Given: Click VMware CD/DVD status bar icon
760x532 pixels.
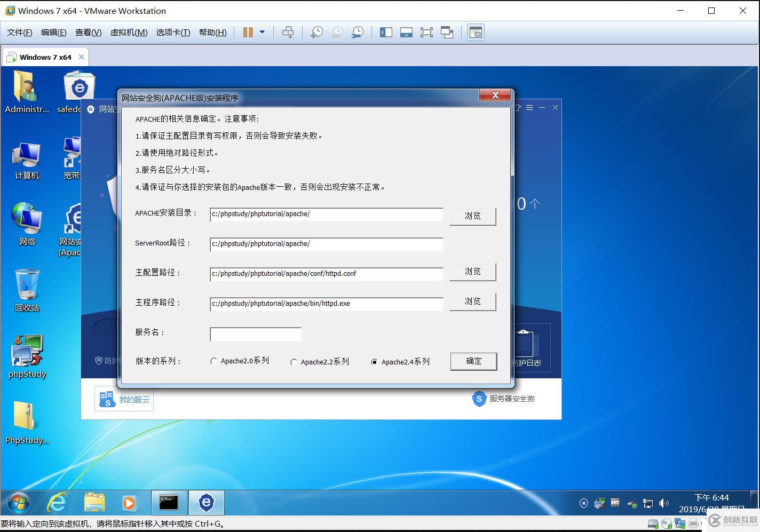Looking at the screenshot, I should [x=667, y=523].
